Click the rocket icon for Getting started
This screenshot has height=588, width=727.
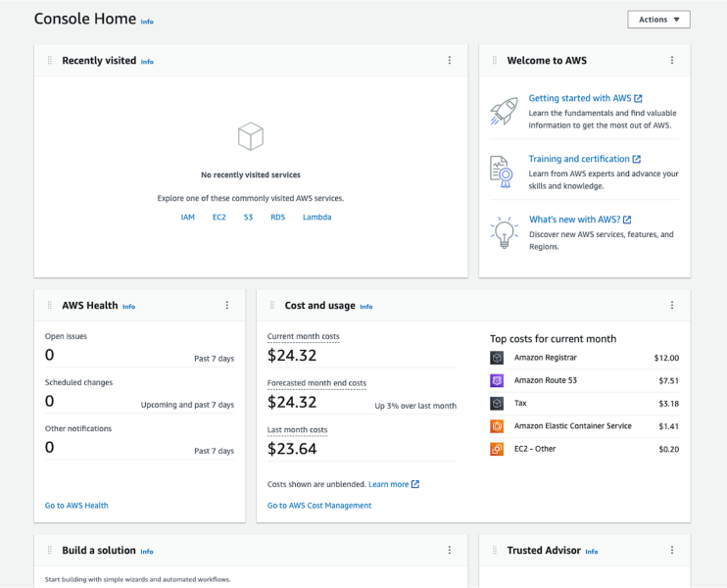tap(504, 112)
